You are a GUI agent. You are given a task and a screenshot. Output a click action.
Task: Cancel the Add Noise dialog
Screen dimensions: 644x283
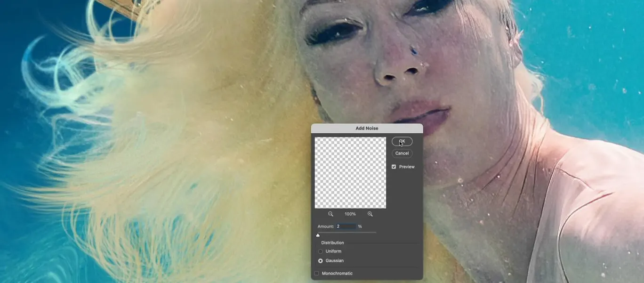click(x=402, y=153)
